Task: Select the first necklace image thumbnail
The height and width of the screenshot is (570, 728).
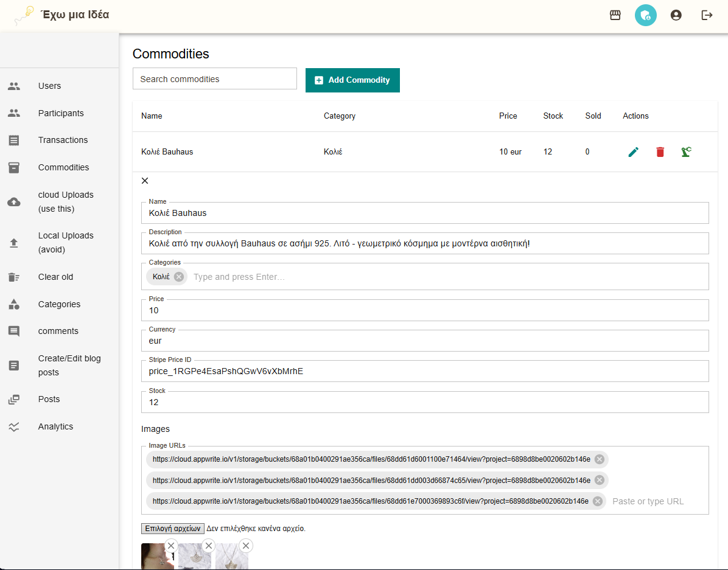Action: click(x=157, y=557)
